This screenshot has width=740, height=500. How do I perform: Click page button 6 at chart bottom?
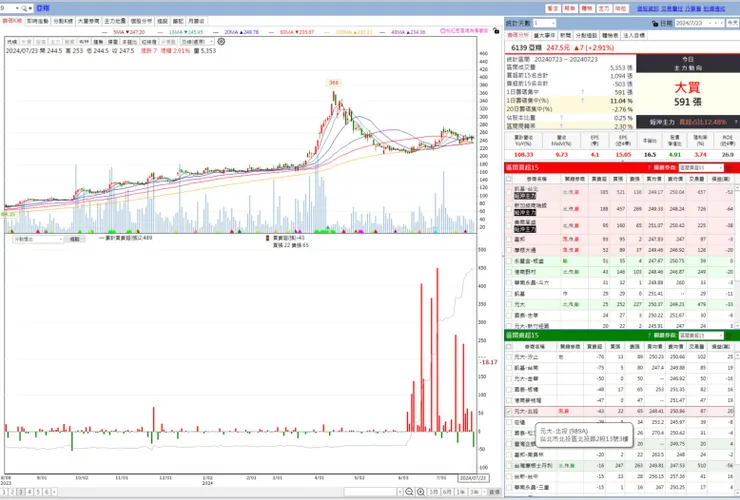(x=46, y=492)
